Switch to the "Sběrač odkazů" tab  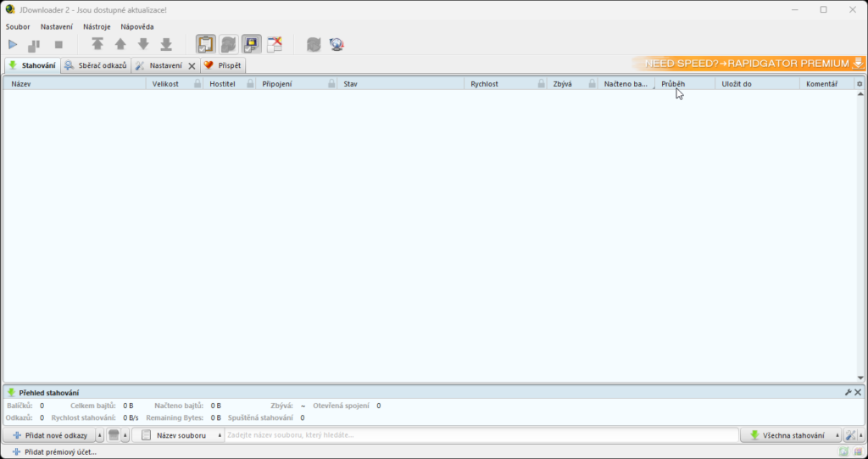pos(96,65)
